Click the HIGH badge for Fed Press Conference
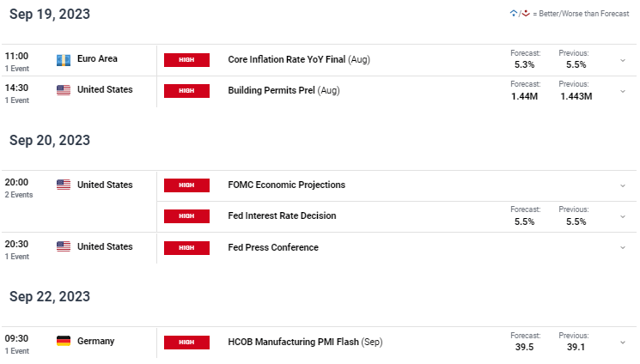The image size is (640, 364). 186,248
